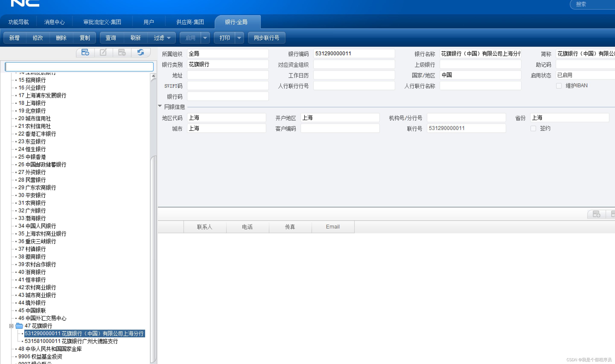Click the 新增 button
Image resolution: width=615 pixels, height=364 pixels.
14,38
